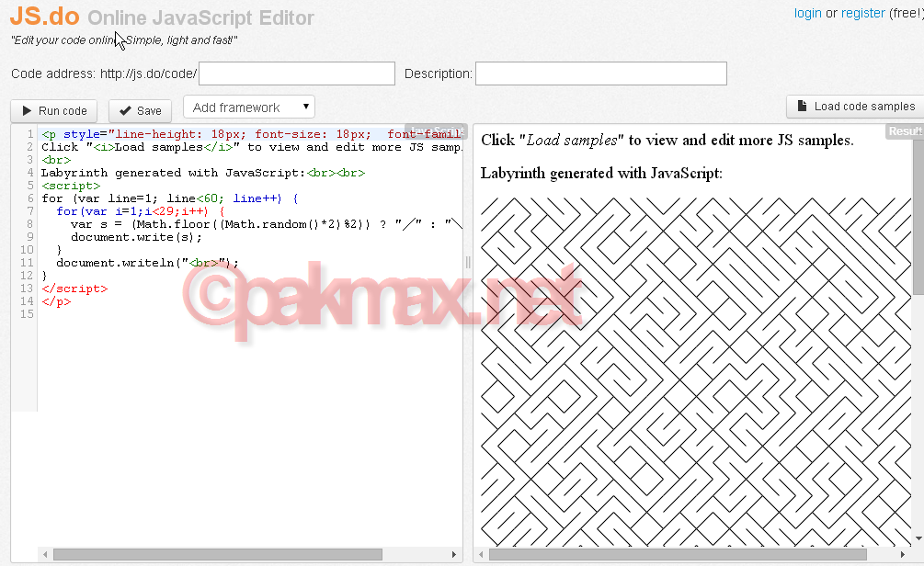Click the pane splitter handle between editor and result

[468, 262]
